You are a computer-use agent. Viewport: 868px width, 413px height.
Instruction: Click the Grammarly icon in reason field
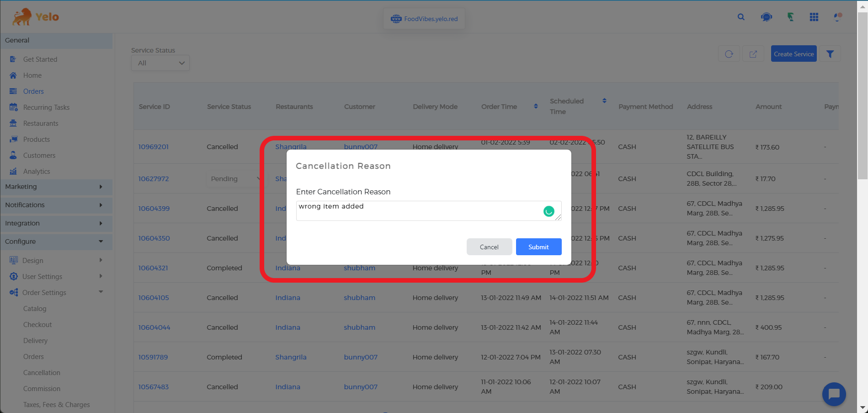(x=548, y=211)
